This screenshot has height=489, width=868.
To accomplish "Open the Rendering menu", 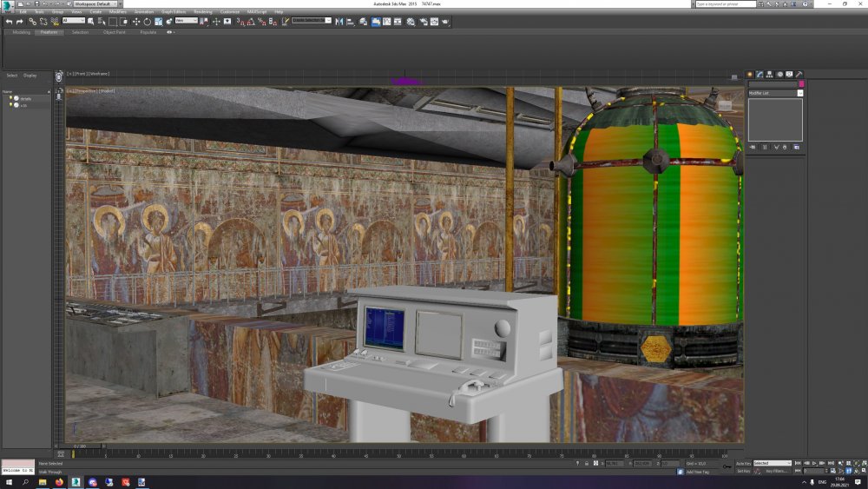I will 202,12.
